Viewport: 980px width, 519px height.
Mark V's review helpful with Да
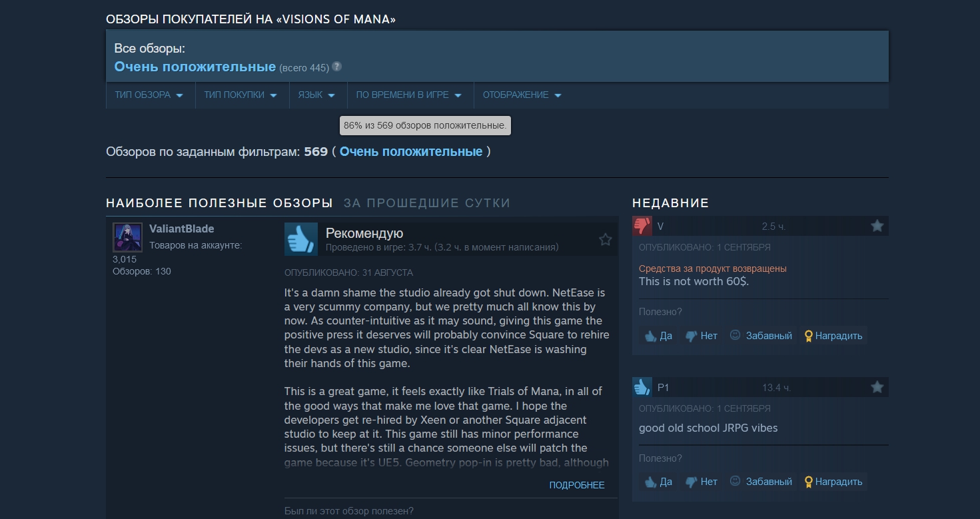click(x=658, y=336)
